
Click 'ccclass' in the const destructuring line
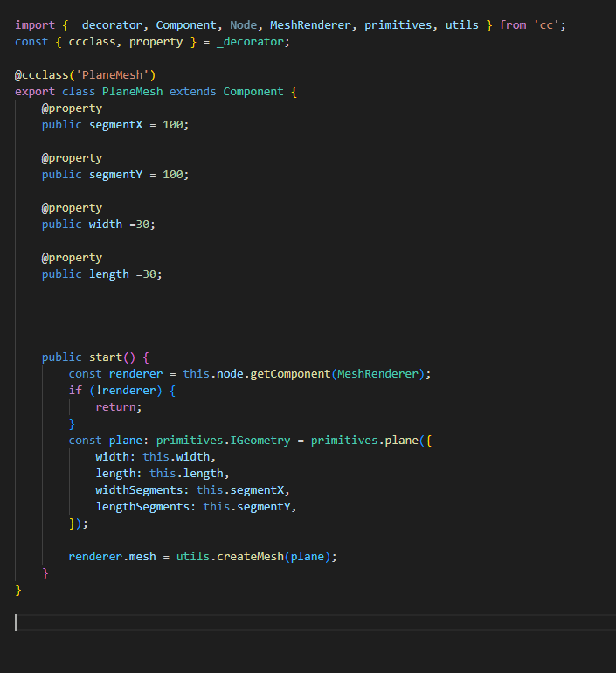[x=93, y=42]
